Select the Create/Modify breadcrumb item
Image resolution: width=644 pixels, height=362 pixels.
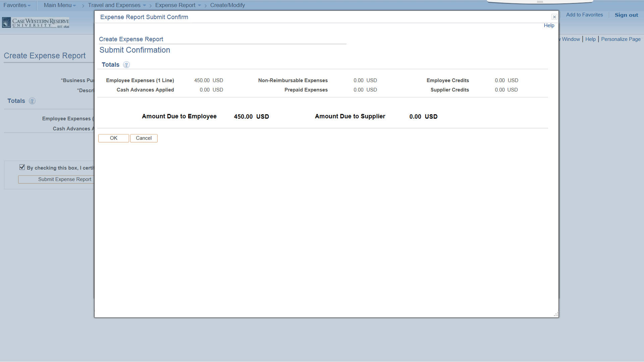click(x=227, y=5)
